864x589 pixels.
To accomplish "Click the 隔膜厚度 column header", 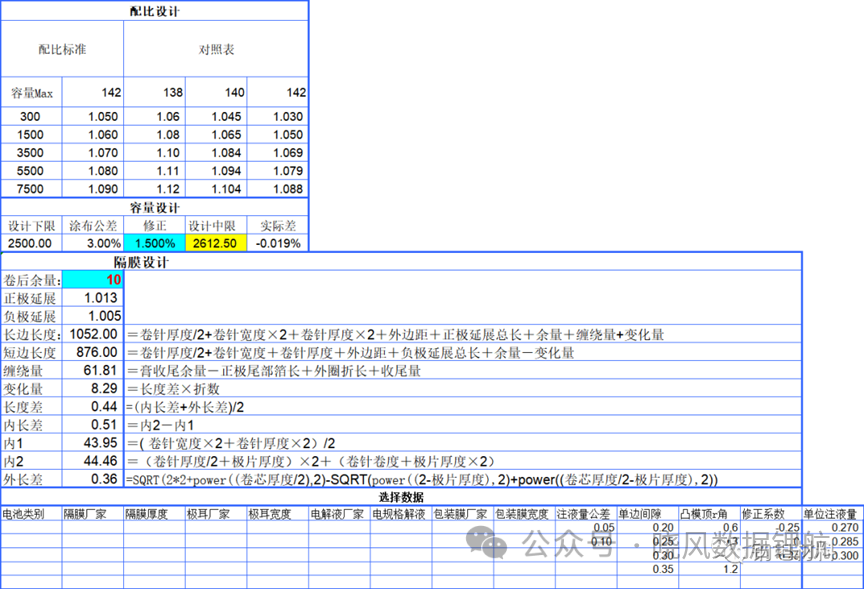I will point(155,514).
